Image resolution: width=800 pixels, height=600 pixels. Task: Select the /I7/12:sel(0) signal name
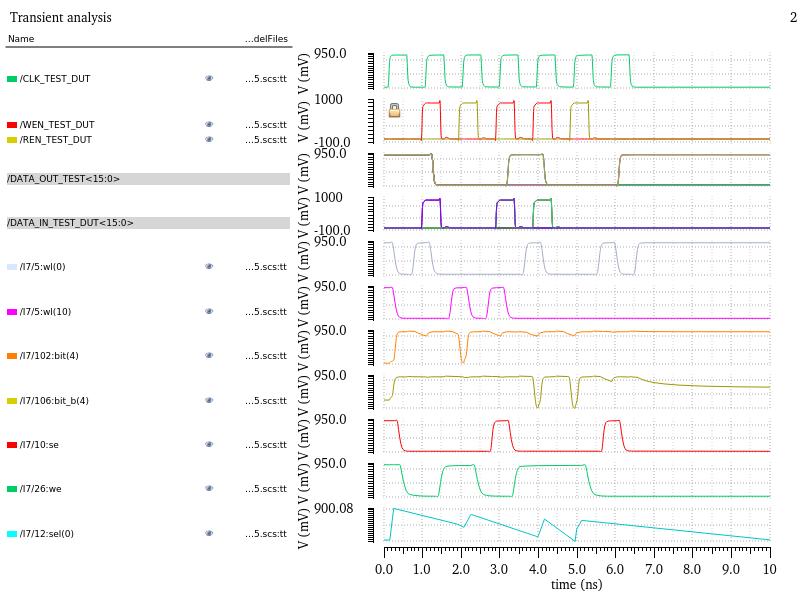pos(46,534)
